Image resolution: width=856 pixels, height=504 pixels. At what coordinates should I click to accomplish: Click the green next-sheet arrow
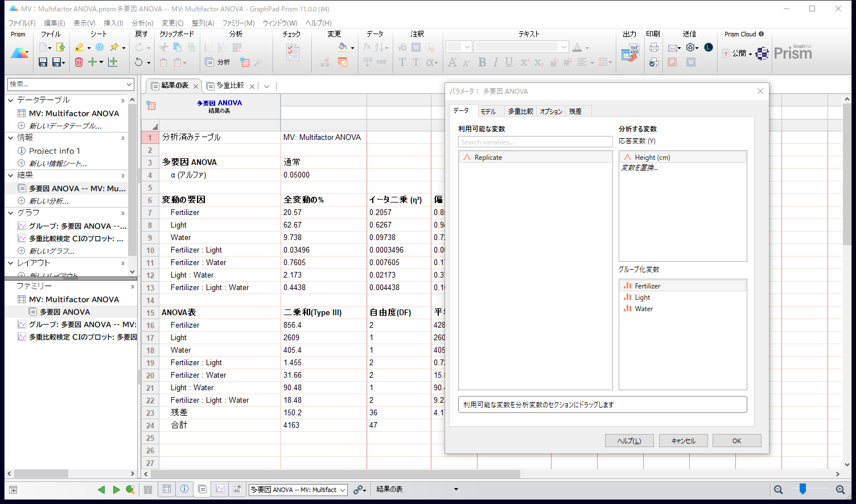click(x=116, y=489)
